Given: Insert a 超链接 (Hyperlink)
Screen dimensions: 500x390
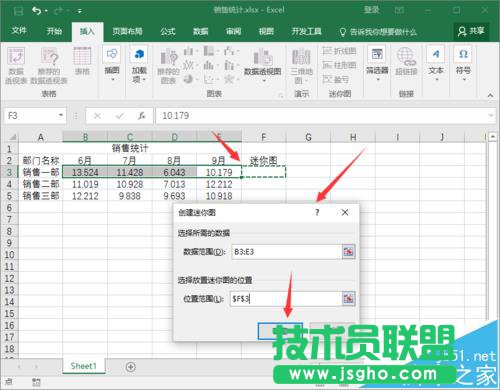Looking at the screenshot, I should coord(406,61).
